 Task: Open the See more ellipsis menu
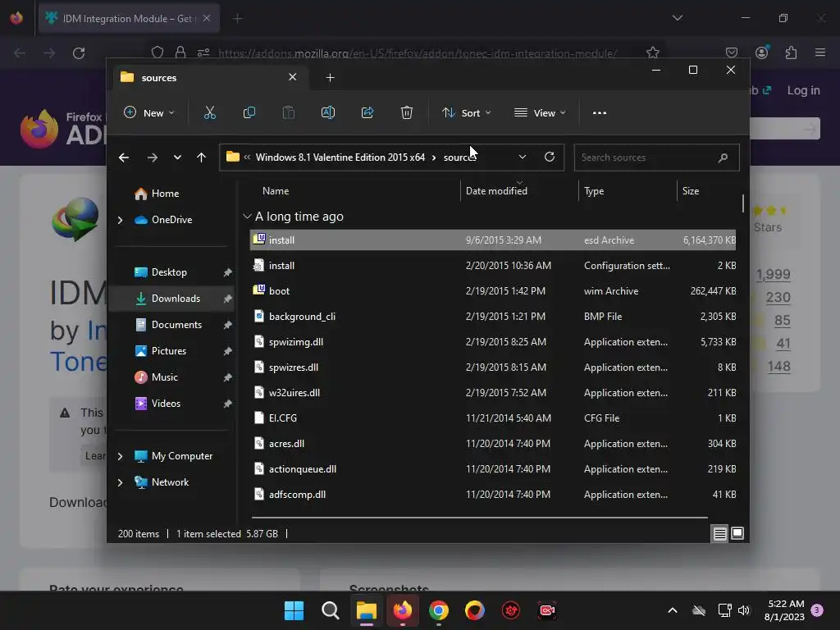pos(600,113)
